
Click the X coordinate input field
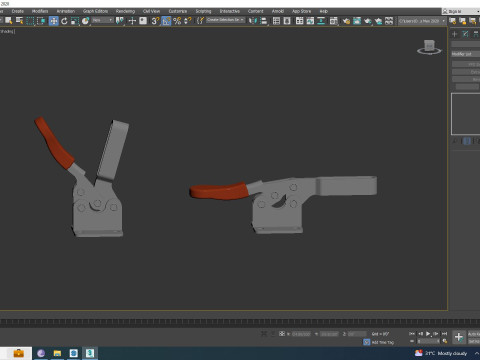tap(301, 334)
